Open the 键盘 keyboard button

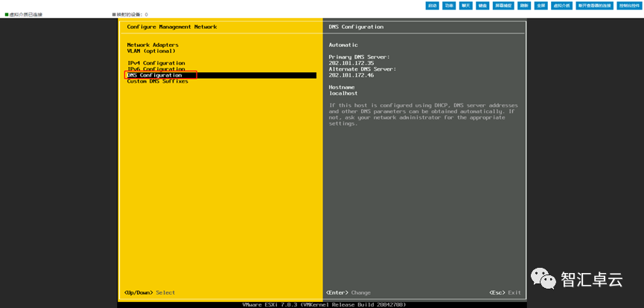pyautogui.click(x=482, y=6)
